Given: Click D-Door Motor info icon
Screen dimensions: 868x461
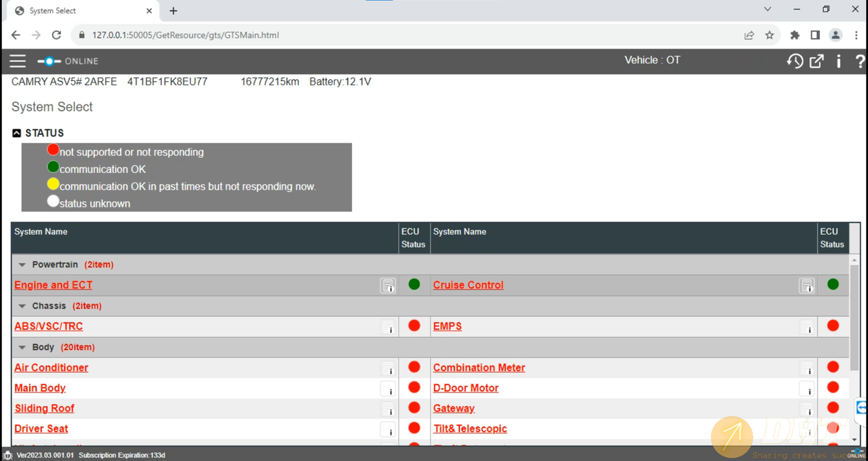Looking at the screenshot, I should pos(807,389).
